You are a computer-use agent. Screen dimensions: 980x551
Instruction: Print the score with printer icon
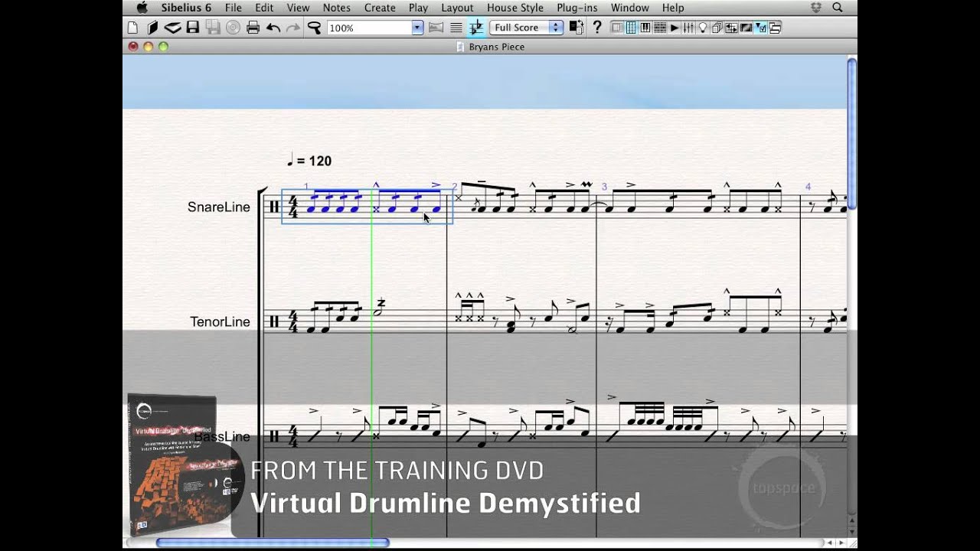[253, 28]
